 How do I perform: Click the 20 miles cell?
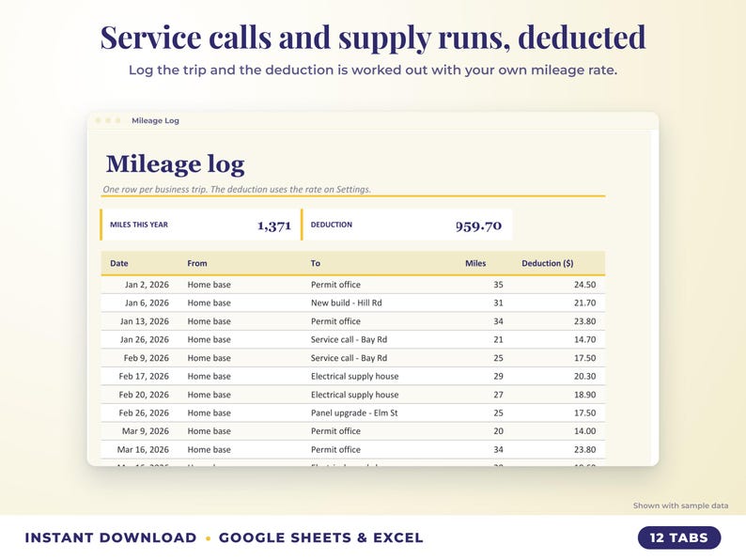pos(498,431)
